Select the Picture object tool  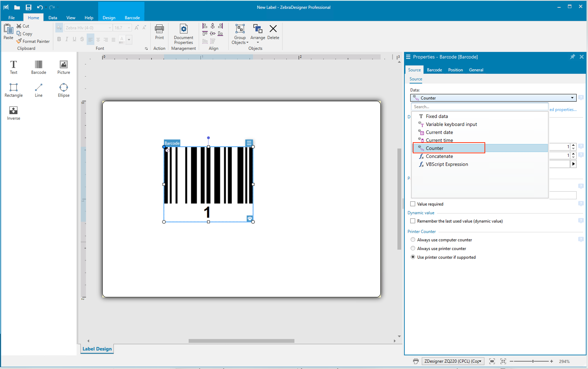(x=64, y=67)
